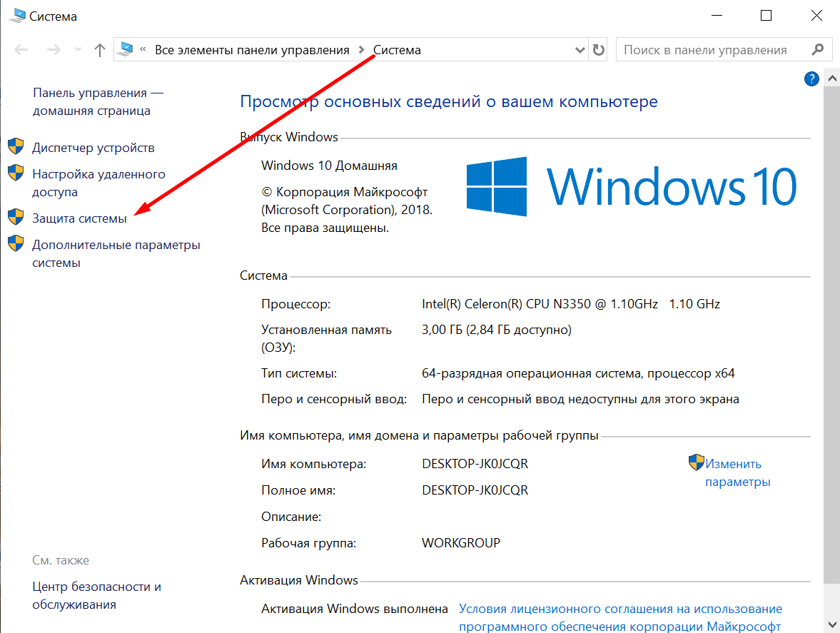Image resolution: width=840 pixels, height=633 pixels.
Task: Click the scrollbar up arrow
Action: click(x=832, y=79)
